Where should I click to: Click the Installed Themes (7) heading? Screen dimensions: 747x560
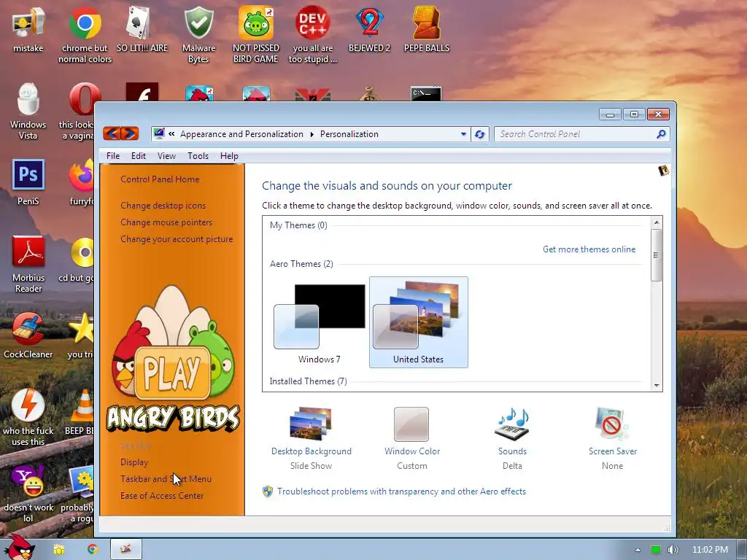[x=309, y=381]
